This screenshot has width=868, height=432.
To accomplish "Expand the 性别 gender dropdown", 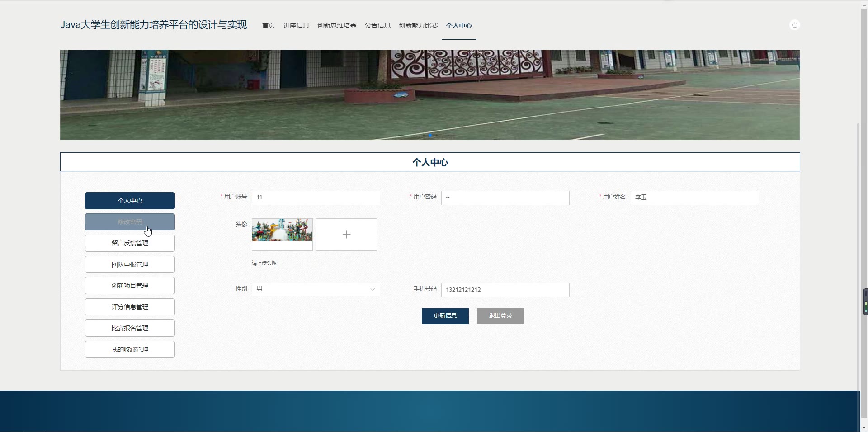I will pyautogui.click(x=316, y=289).
